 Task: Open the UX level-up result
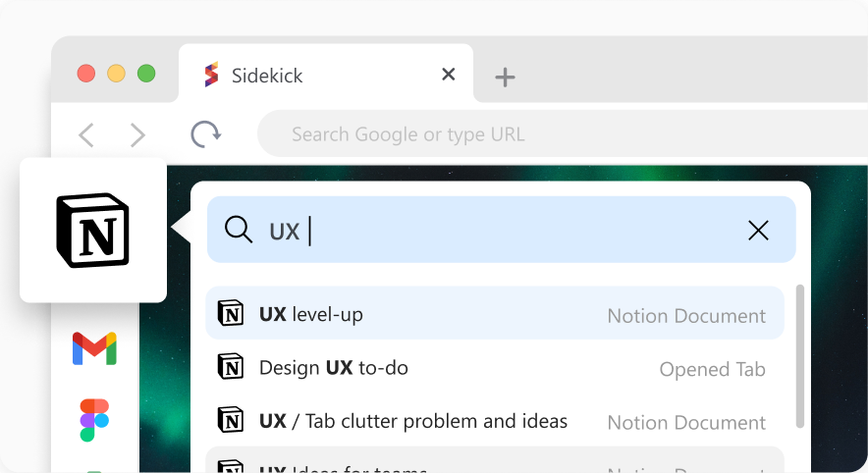(x=495, y=313)
